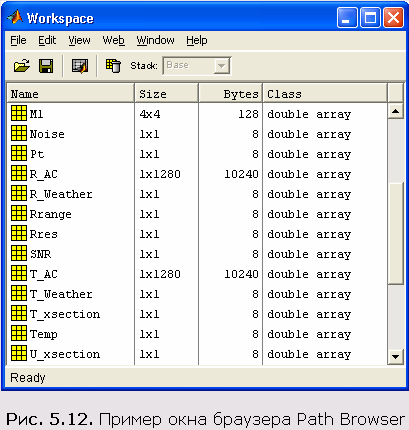This screenshot has height=430, width=409.
Task: Open selected variable in Array Editor icon
Action: coord(80,66)
